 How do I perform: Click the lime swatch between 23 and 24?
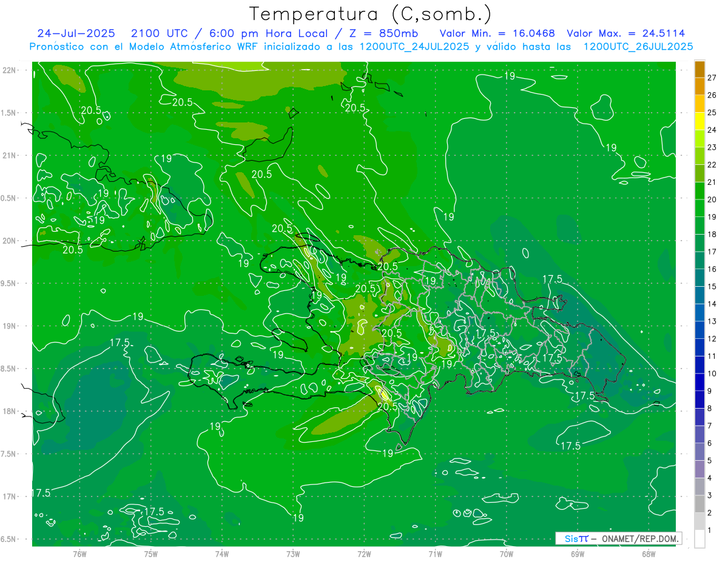click(x=699, y=138)
